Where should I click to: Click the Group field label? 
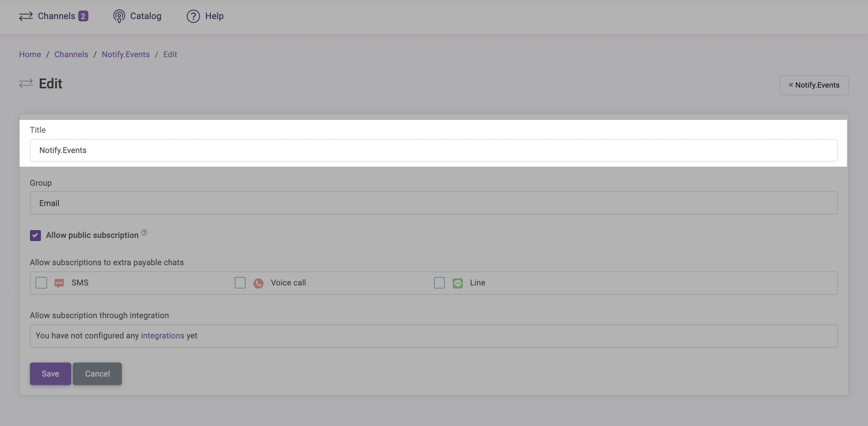pos(41,183)
